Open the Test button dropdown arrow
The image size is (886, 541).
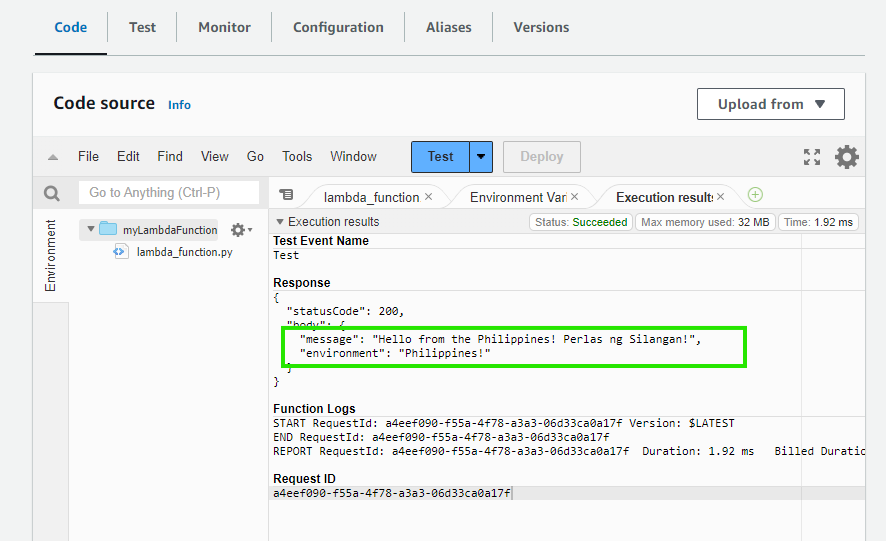coord(482,157)
